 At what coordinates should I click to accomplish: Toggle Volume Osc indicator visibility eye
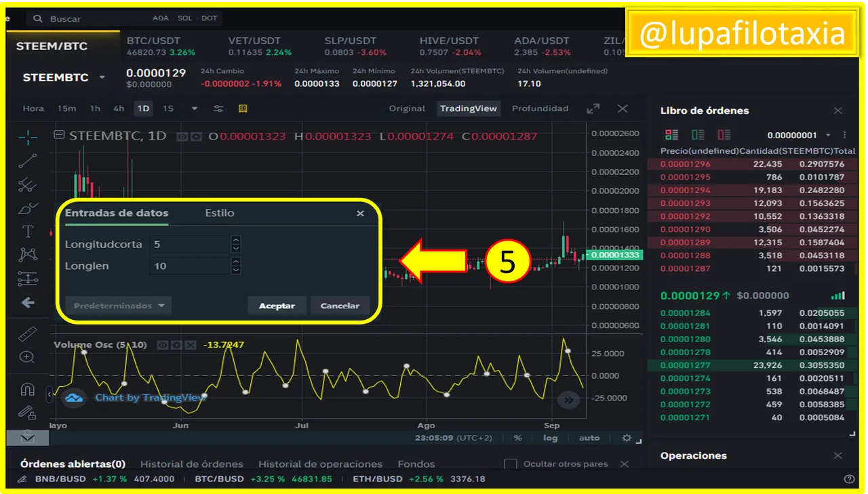(x=163, y=345)
